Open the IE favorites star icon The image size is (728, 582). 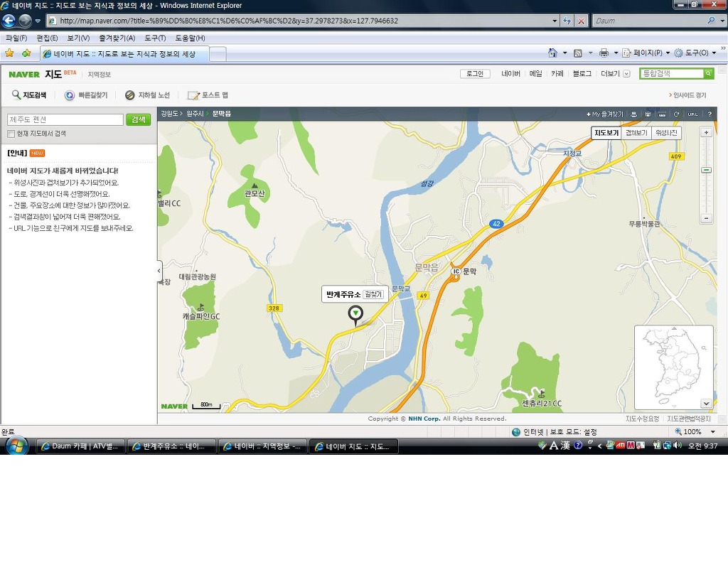pos(9,53)
